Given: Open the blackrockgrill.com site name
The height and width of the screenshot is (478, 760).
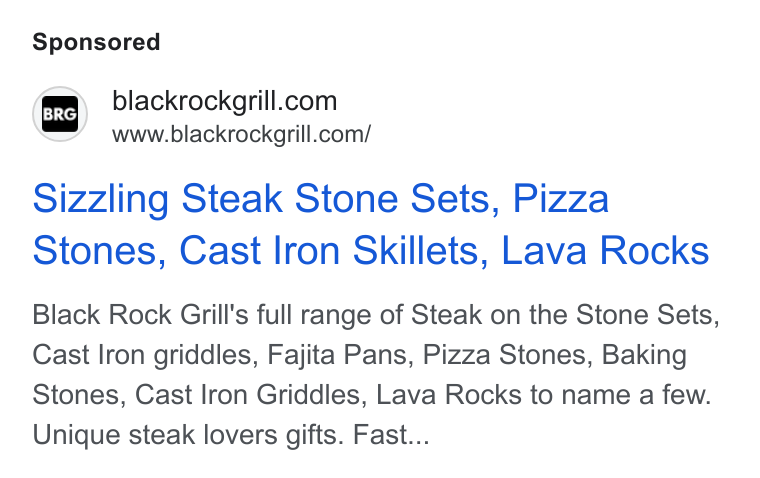Looking at the screenshot, I should tap(224, 101).
